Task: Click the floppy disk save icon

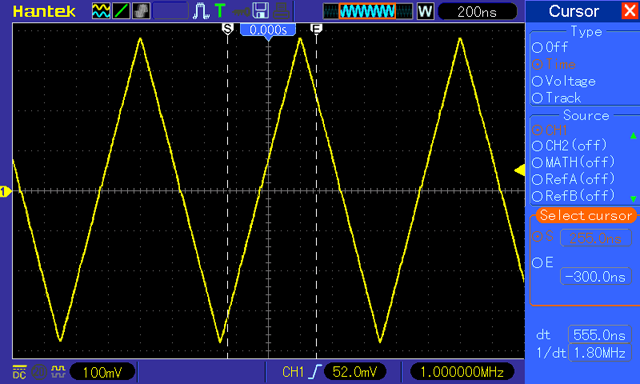Action: (x=260, y=11)
